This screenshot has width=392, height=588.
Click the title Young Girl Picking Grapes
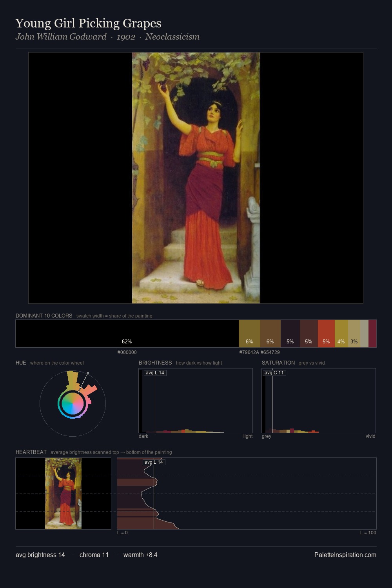tap(89, 23)
